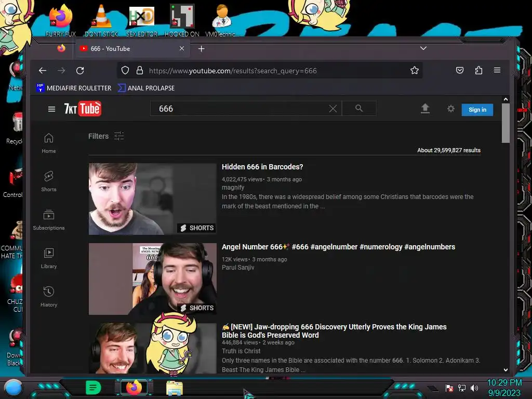The width and height of the screenshot is (532, 399).
Task: Toggle the YouTube sidebar guide menu icon
Action: tap(51, 109)
